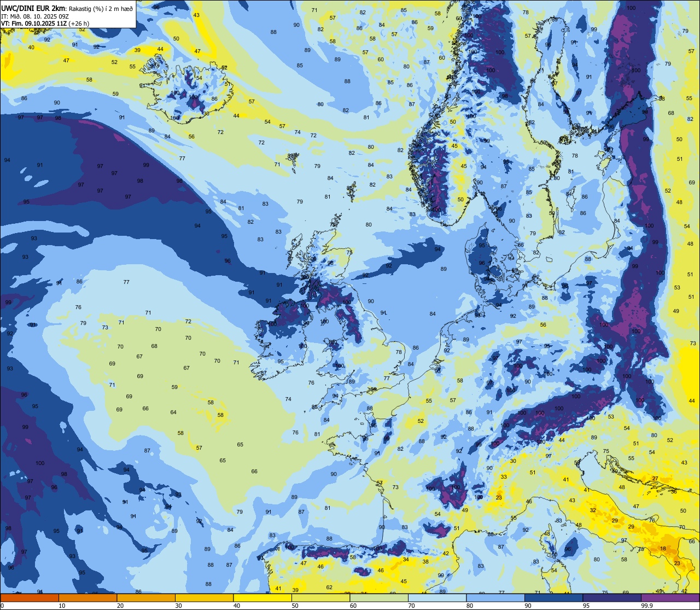Select the 20–30 legend color segment

[x=146, y=598]
